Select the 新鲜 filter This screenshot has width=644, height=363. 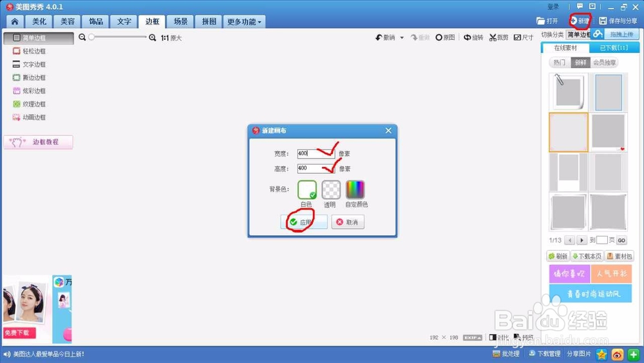(580, 63)
